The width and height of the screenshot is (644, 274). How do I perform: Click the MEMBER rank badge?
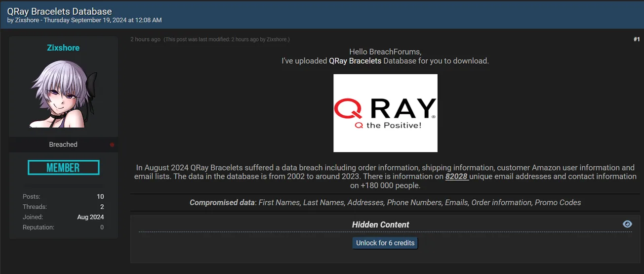point(63,168)
